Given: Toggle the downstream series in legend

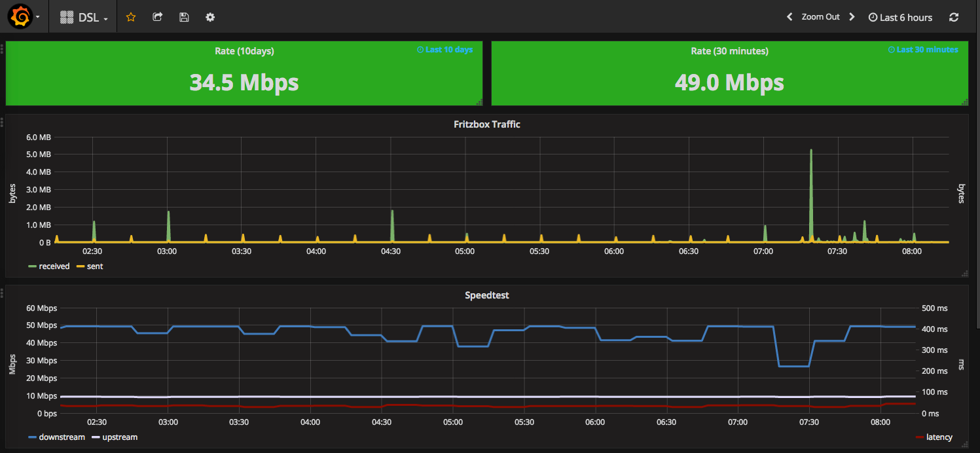Looking at the screenshot, I should tap(62, 437).
